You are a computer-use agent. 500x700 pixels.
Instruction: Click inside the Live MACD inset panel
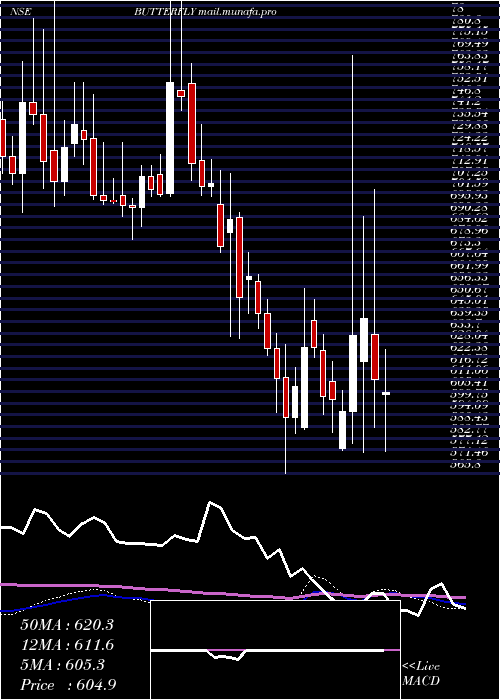(275, 650)
